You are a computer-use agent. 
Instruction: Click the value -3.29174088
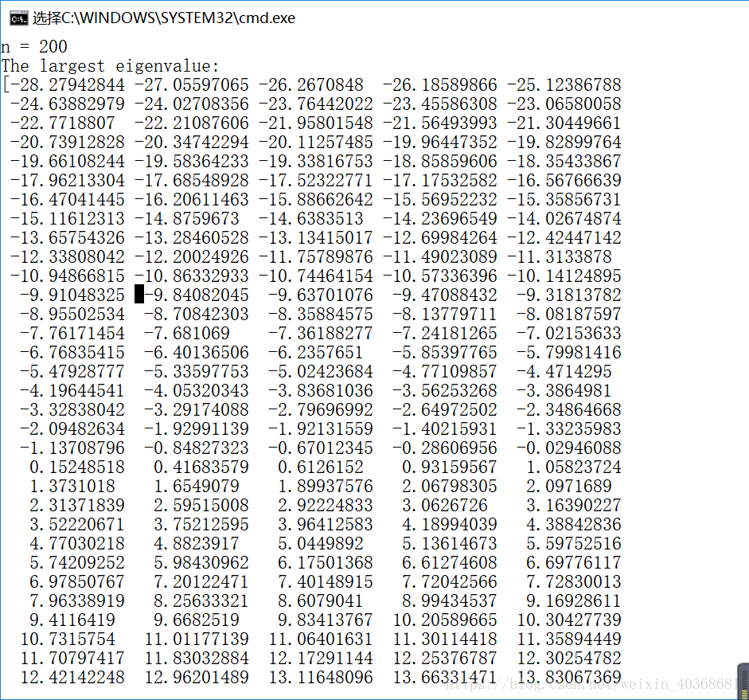click(x=197, y=410)
